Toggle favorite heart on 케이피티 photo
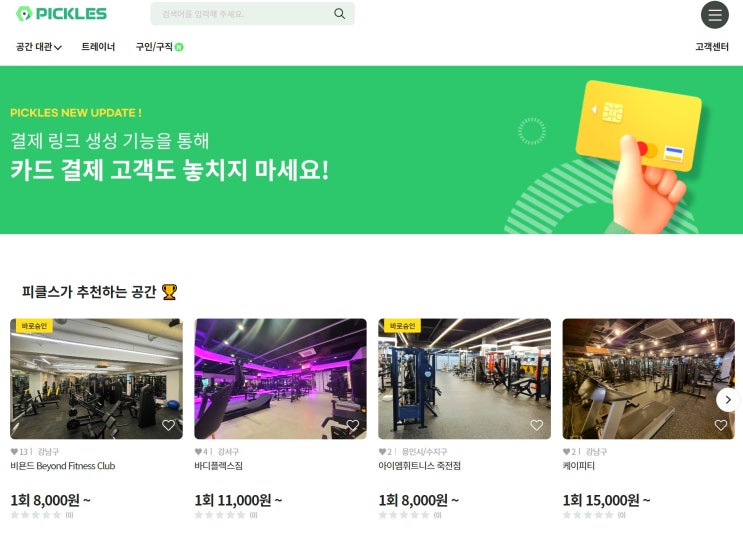Viewport: 743px width, 539px height. [x=721, y=425]
